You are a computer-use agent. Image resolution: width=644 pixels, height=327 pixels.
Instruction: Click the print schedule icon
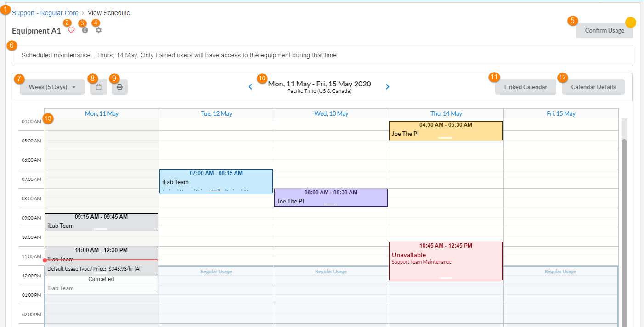119,87
